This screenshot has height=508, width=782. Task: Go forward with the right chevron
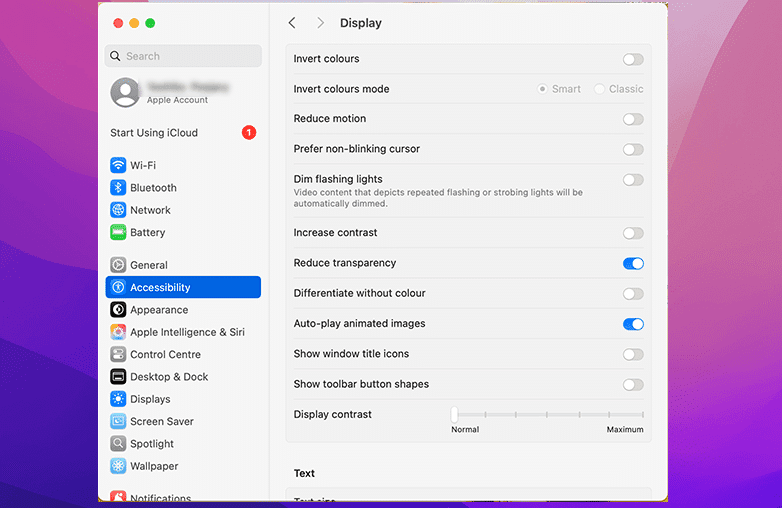321,23
